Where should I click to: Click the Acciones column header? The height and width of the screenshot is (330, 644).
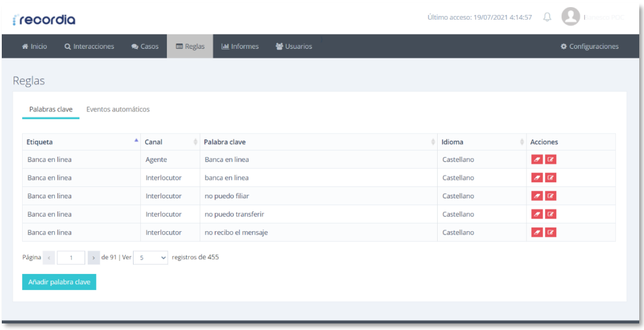click(571, 142)
